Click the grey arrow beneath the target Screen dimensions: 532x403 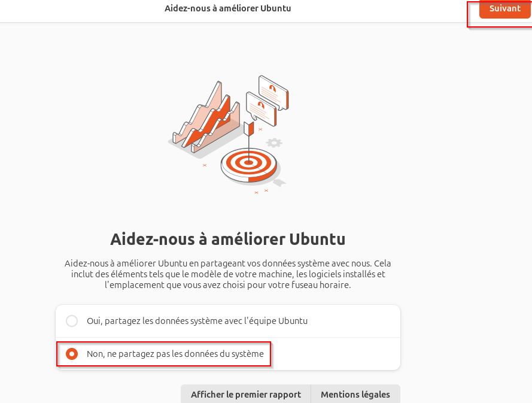pos(279,183)
